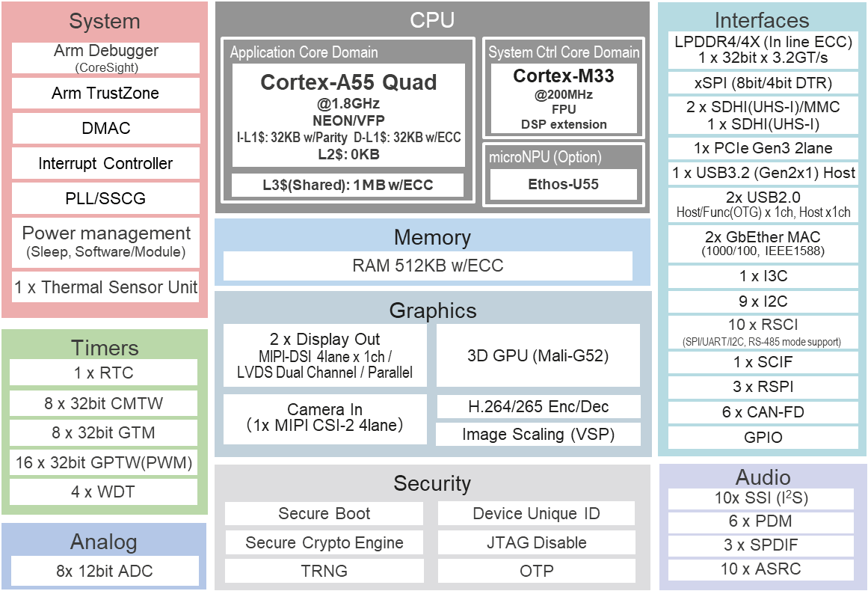The width and height of the screenshot is (868, 591).
Task: Select the Timers section heading
Action: [105, 348]
